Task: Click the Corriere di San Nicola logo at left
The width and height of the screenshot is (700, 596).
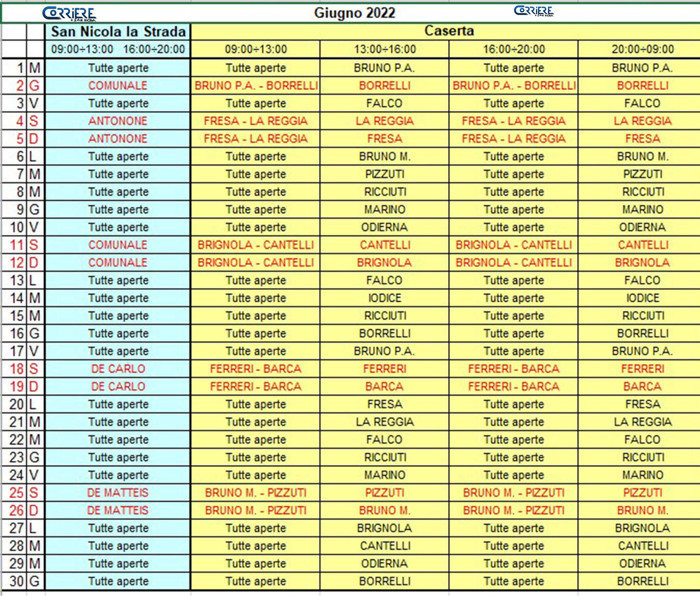Action: pos(69,14)
